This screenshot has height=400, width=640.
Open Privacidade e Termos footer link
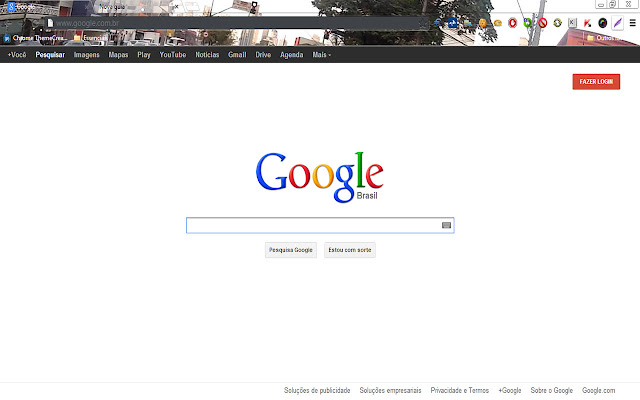(460, 391)
